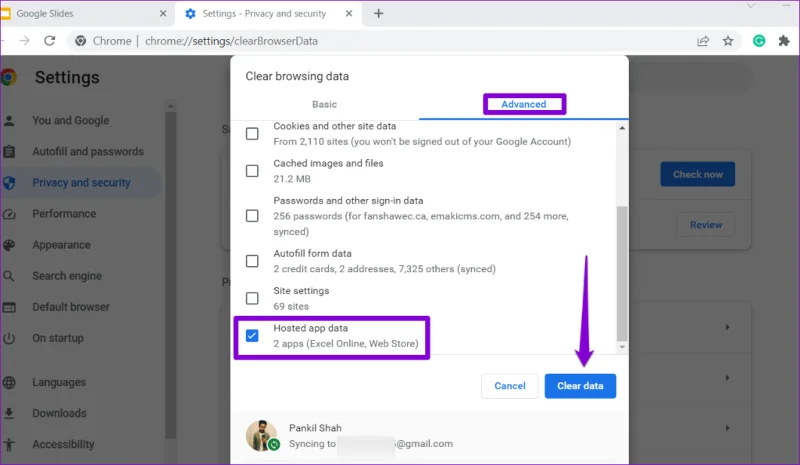Close the Settings tab
The image size is (800, 465).
point(349,14)
